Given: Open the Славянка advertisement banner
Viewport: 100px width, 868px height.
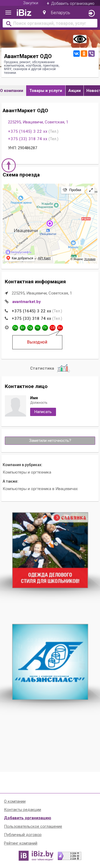Looking at the screenshot, I should 50,550.
